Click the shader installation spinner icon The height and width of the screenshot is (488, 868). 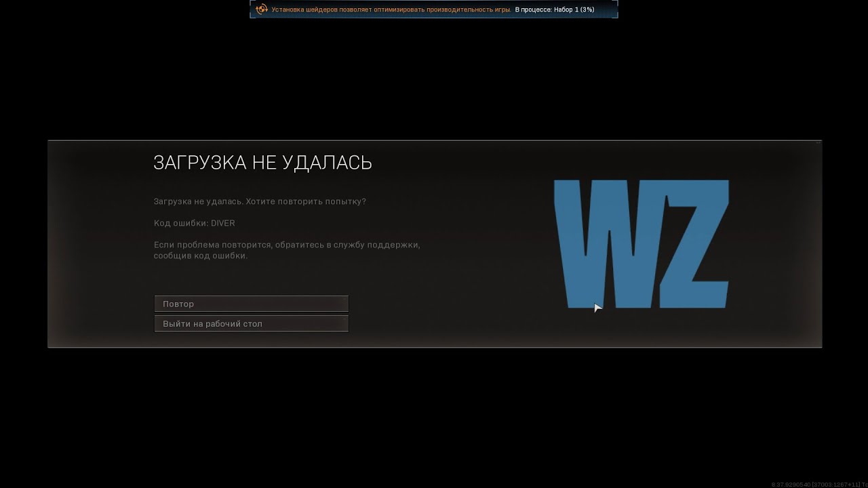point(262,9)
